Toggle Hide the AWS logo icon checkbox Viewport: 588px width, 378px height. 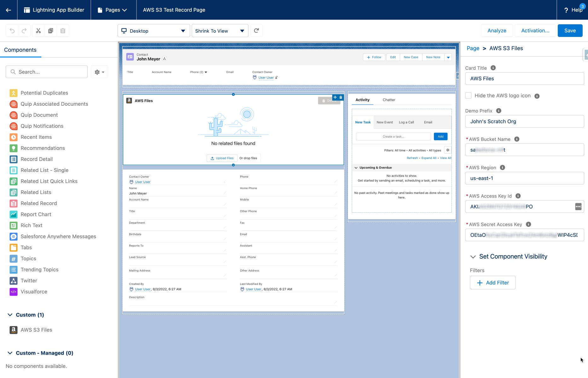point(469,96)
